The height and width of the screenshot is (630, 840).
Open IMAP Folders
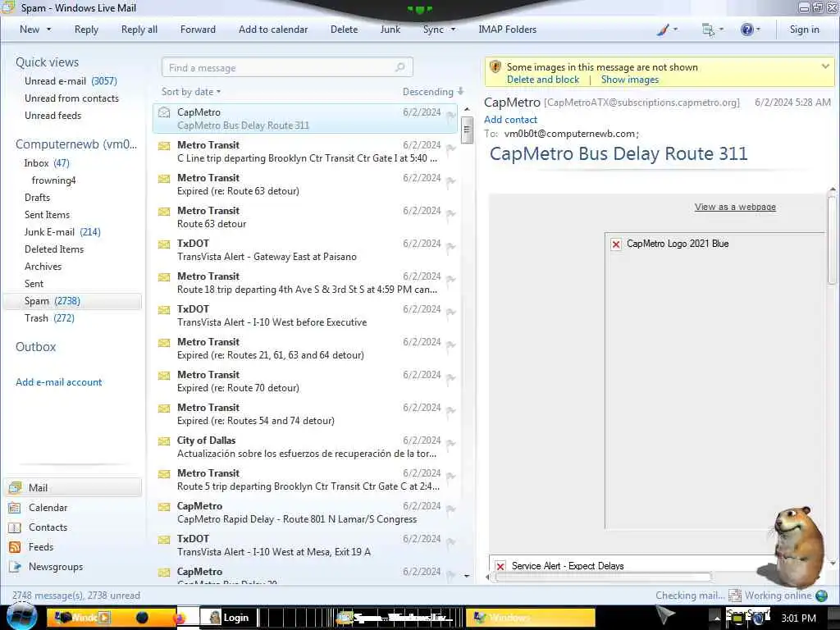click(x=507, y=30)
